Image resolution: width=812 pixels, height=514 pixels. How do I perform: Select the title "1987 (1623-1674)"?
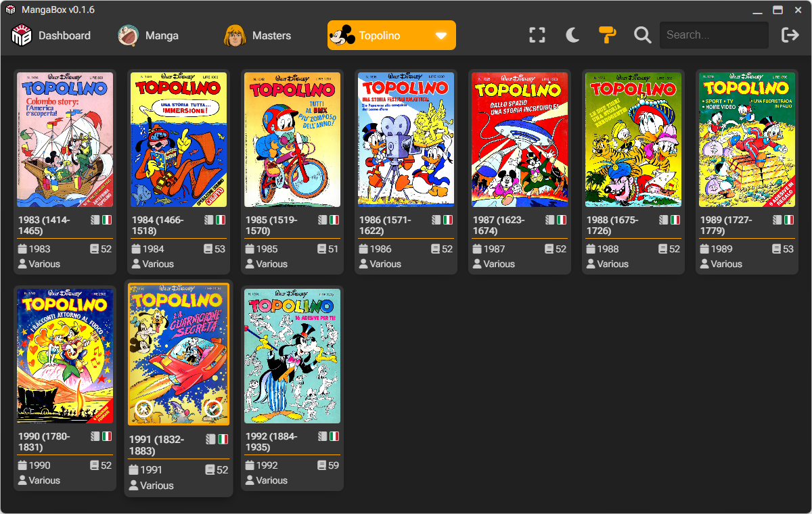click(x=500, y=225)
